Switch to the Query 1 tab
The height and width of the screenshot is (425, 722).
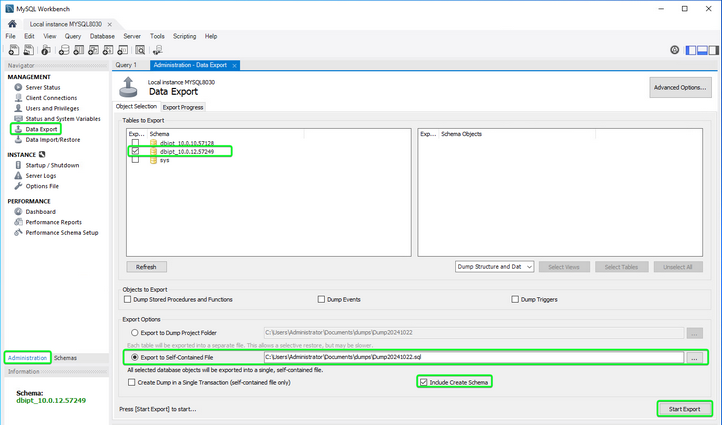click(x=126, y=65)
